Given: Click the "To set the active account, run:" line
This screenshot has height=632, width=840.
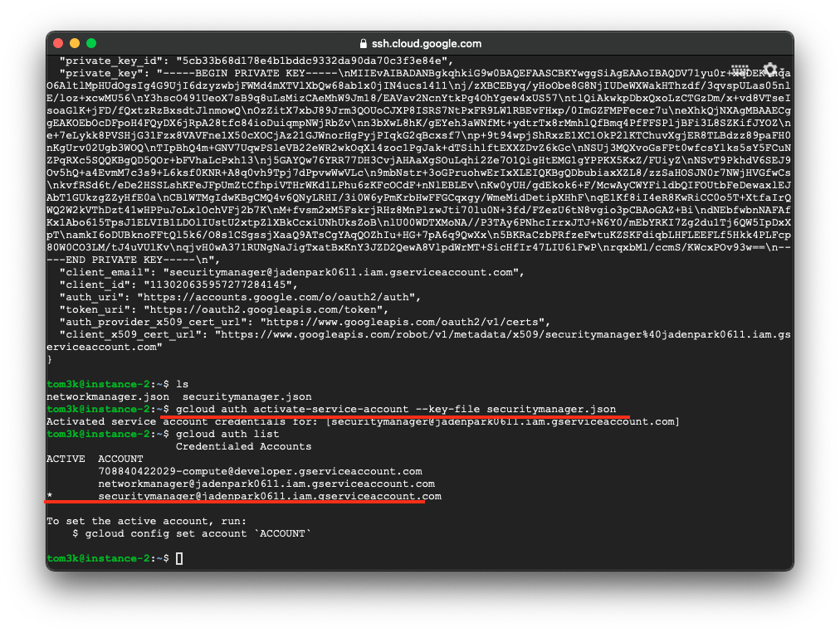Looking at the screenshot, I should click(x=147, y=521).
